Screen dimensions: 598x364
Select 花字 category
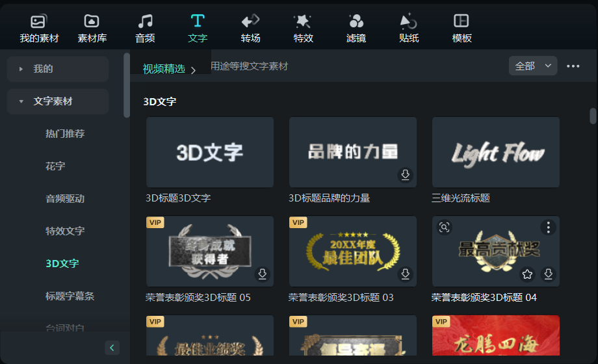click(x=55, y=166)
